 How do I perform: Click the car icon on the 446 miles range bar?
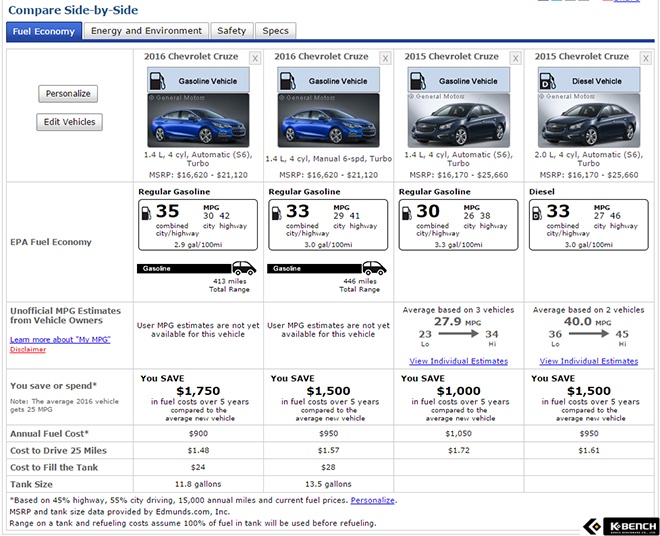375,268
